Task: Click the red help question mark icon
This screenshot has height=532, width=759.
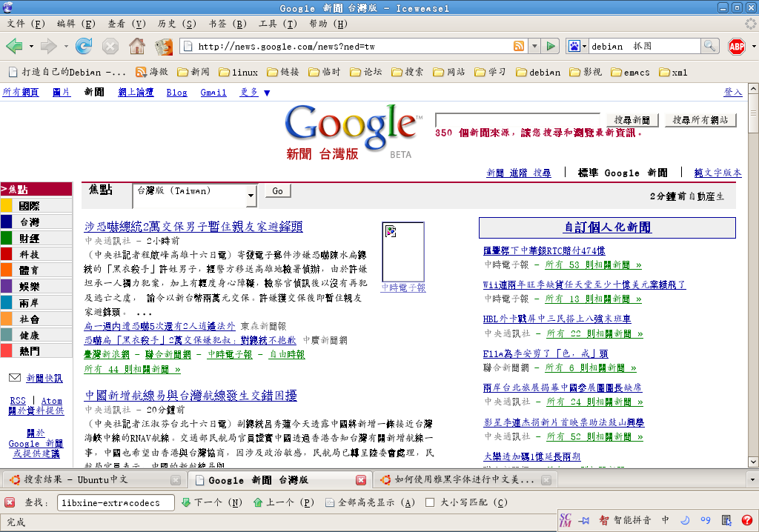Action: coord(747,520)
